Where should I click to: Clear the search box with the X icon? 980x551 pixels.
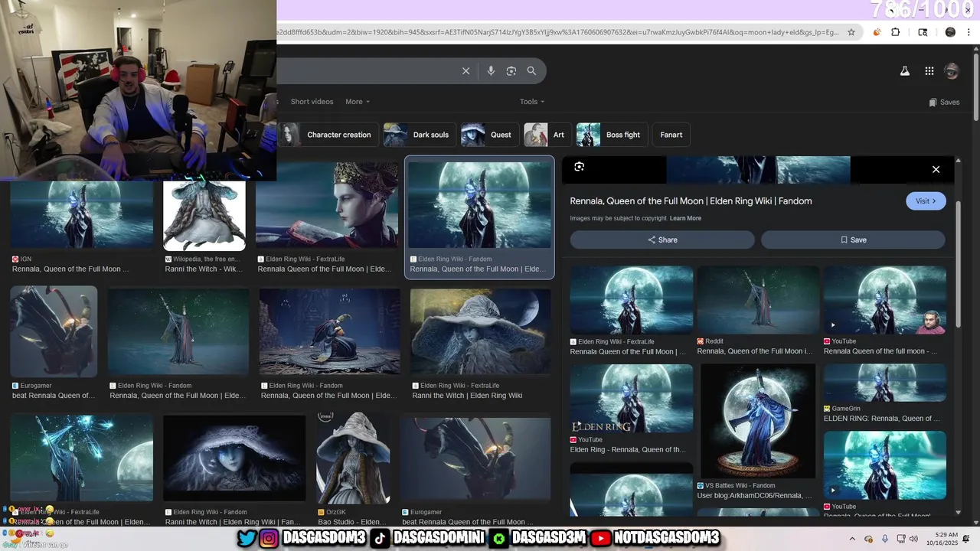point(465,71)
